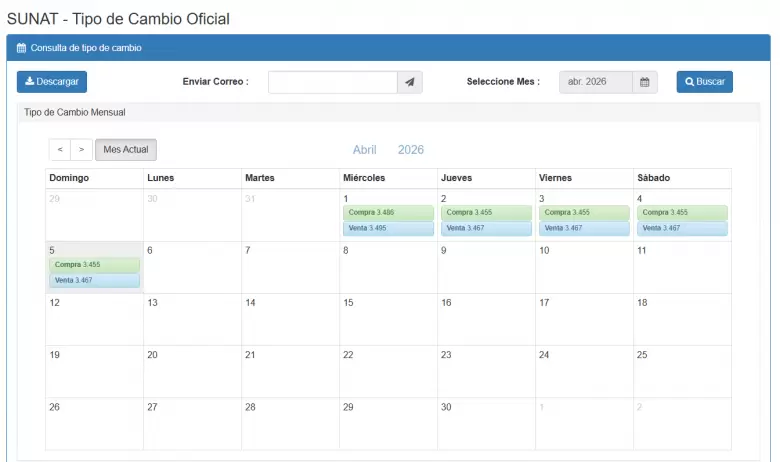This screenshot has height=462, width=780.
Task: Click the Buscar search button
Action: [704, 82]
